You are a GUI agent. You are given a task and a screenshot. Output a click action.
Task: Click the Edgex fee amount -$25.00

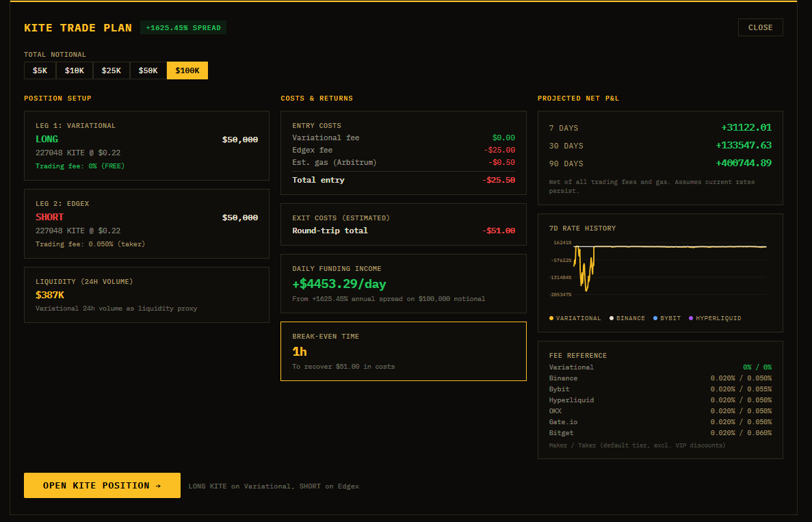(500, 151)
